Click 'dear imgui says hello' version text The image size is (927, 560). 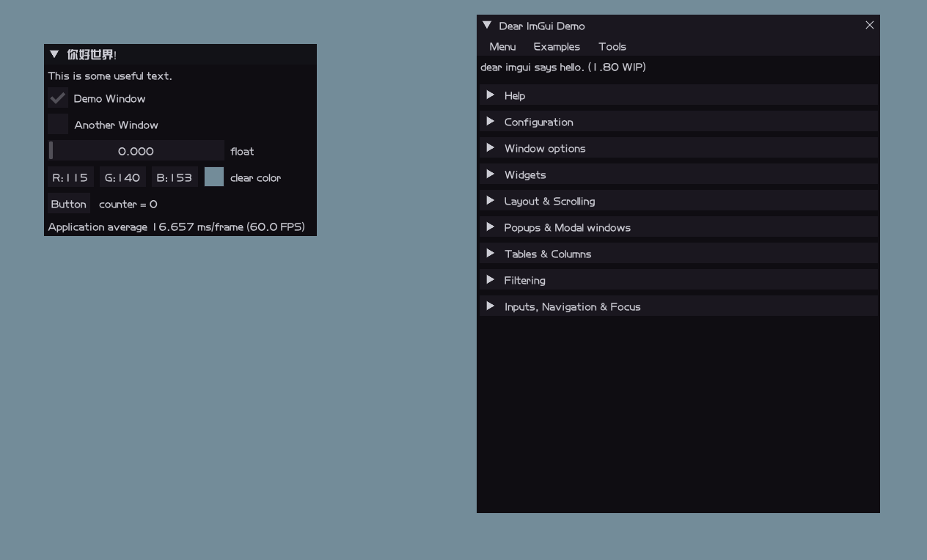pyautogui.click(x=563, y=67)
